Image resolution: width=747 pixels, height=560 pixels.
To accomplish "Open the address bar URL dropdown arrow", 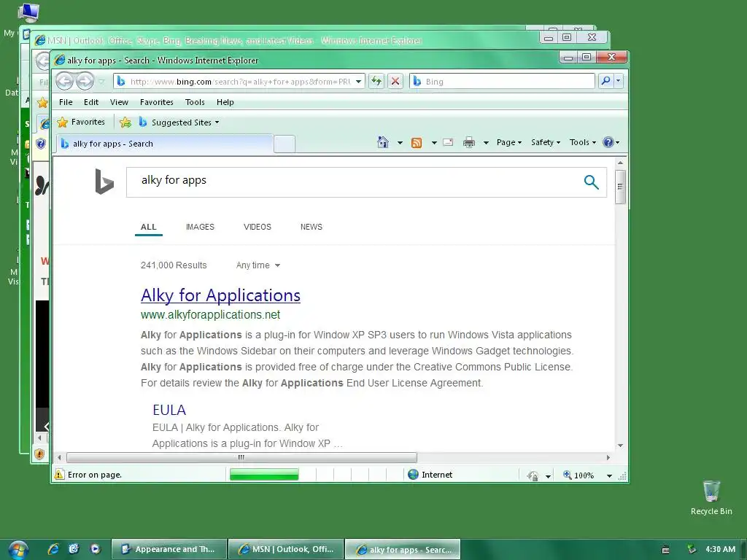I will pos(358,82).
